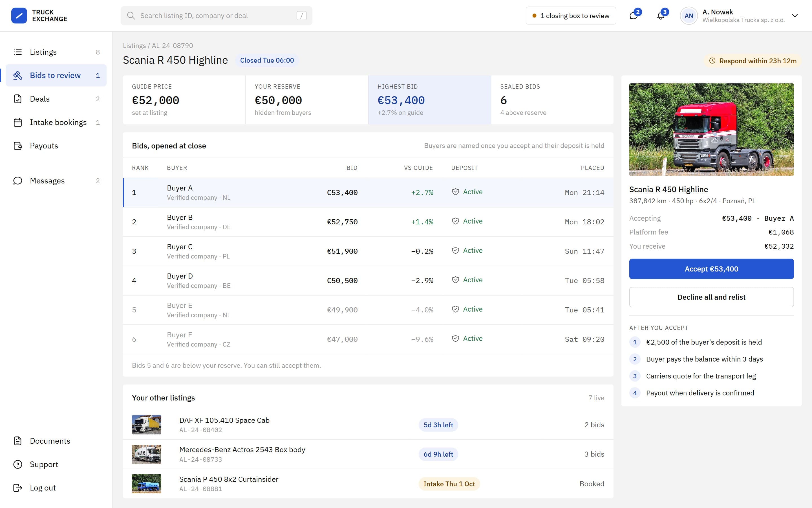The height and width of the screenshot is (508, 812).
Task: Focus the listing ID search field
Action: point(217,16)
